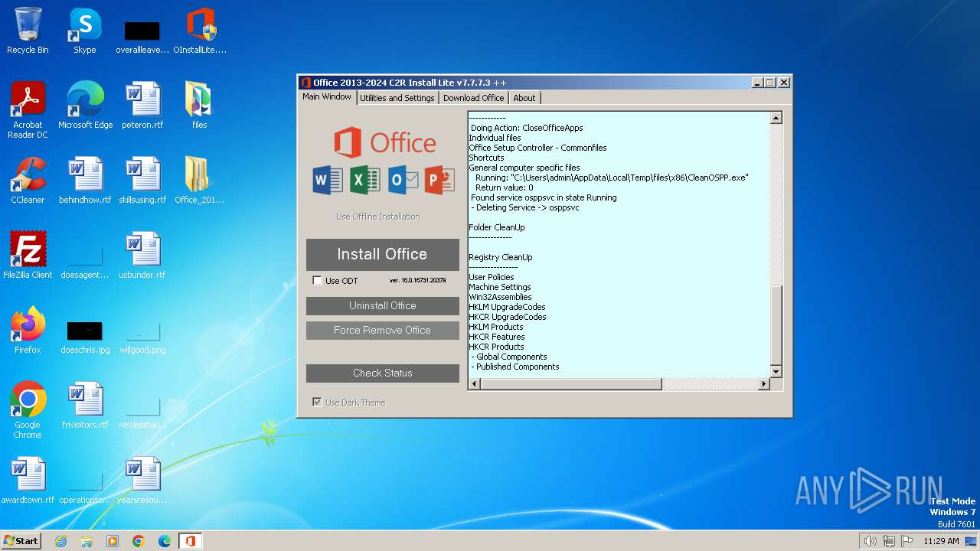
Task: Click the log scroll left arrow
Action: 474,384
